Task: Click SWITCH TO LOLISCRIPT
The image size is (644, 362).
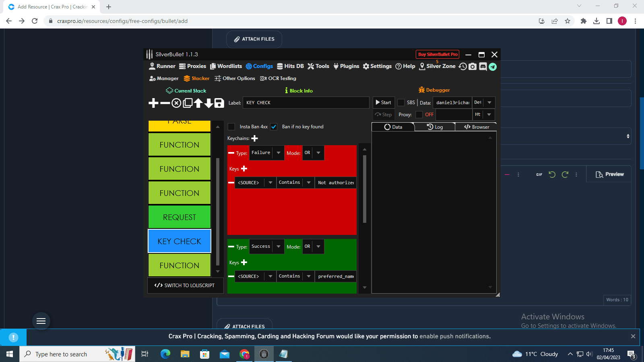Action: click(x=184, y=286)
